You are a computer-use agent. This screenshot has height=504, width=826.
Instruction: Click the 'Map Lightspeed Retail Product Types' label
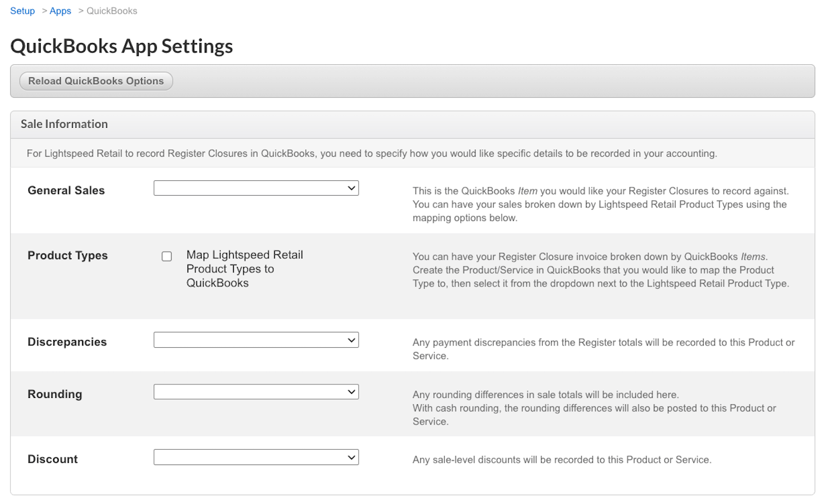(244, 269)
